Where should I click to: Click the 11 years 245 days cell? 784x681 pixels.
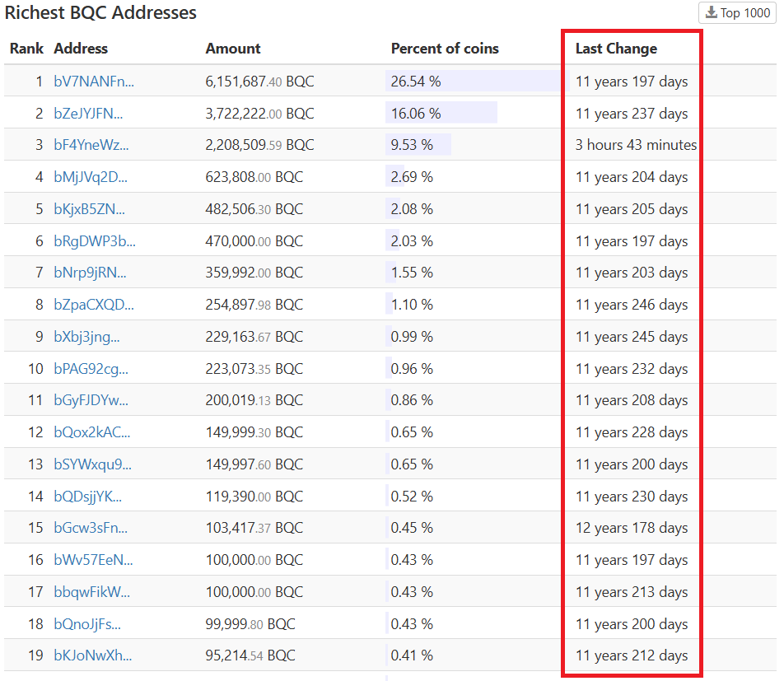pyautogui.click(x=632, y=337)
